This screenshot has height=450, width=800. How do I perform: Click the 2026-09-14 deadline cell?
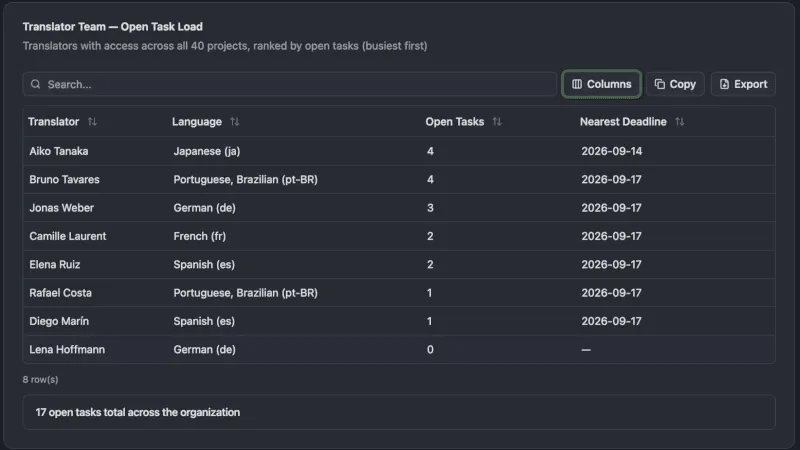pyautogui.click(x=612, y=151)
